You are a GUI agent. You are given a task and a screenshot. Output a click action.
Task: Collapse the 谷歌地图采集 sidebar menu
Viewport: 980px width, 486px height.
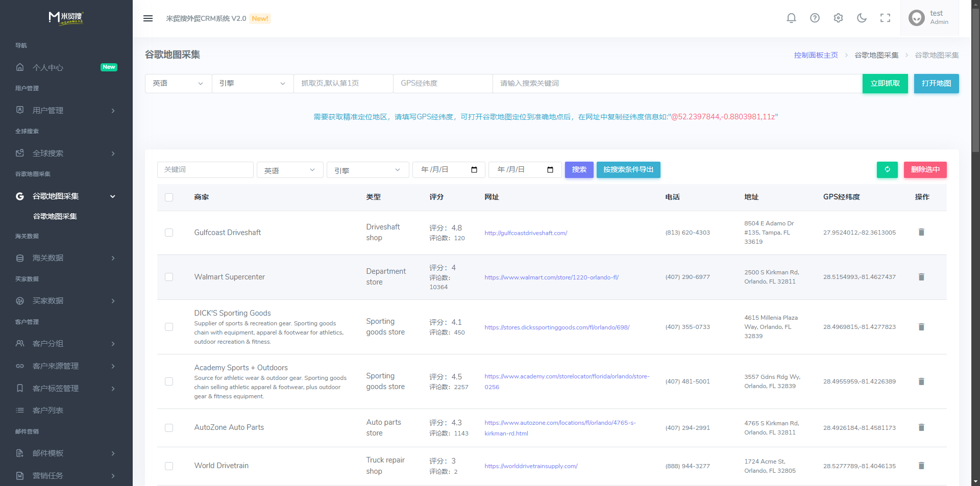66,196
